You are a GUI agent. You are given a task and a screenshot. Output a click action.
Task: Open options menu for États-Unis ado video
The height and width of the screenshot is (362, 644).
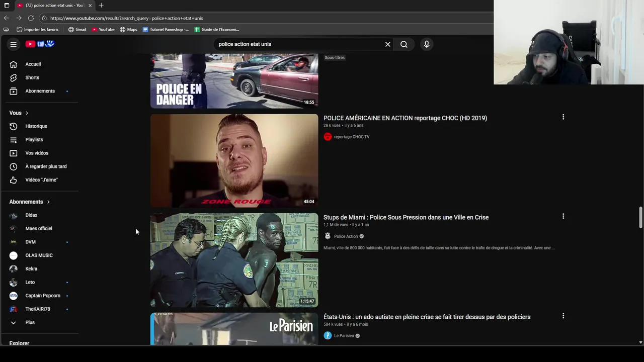[x=563, y=316]
